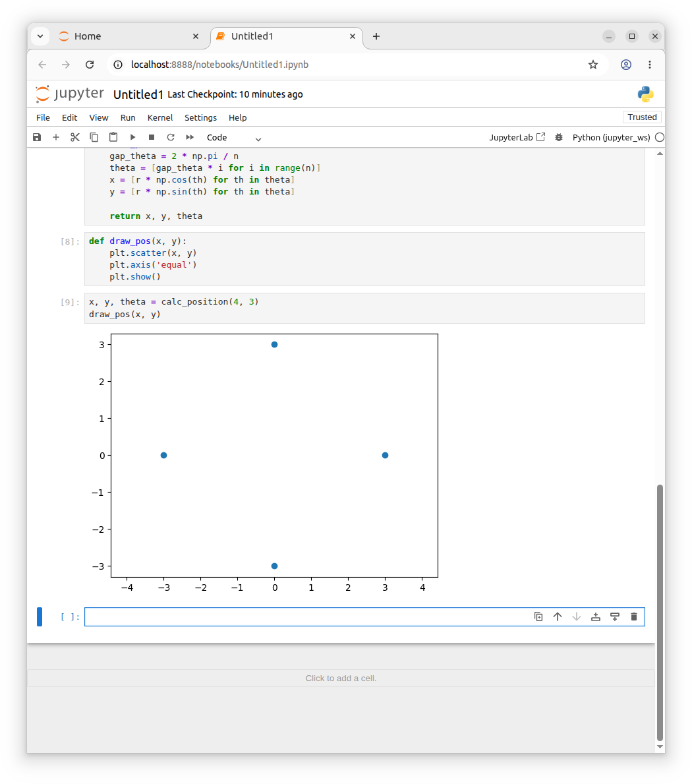Viewport: 692px width, 784px height.
Task: Delete the active cell with the trash icon
Action: 634,617
